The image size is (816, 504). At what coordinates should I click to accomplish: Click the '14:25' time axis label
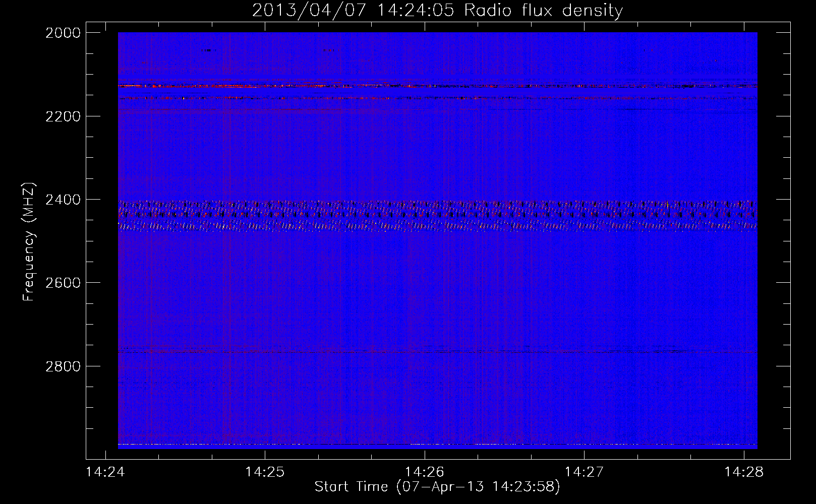tap(265, 472)
